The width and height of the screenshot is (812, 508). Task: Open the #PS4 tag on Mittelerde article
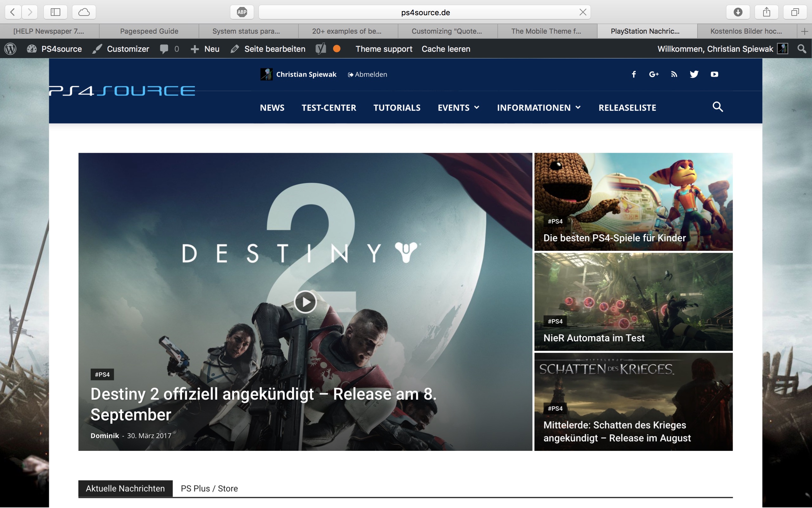point(555,409)
